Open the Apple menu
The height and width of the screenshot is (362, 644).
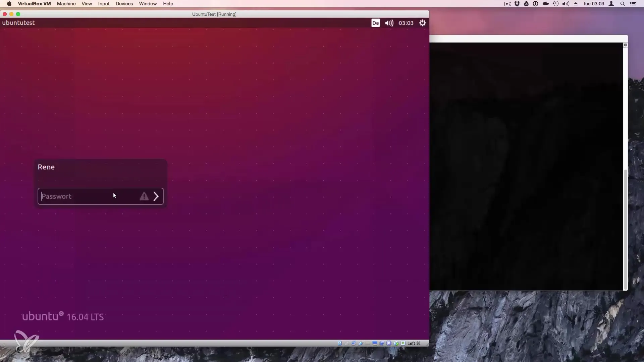pyautogui.click(x=9, y=4)
